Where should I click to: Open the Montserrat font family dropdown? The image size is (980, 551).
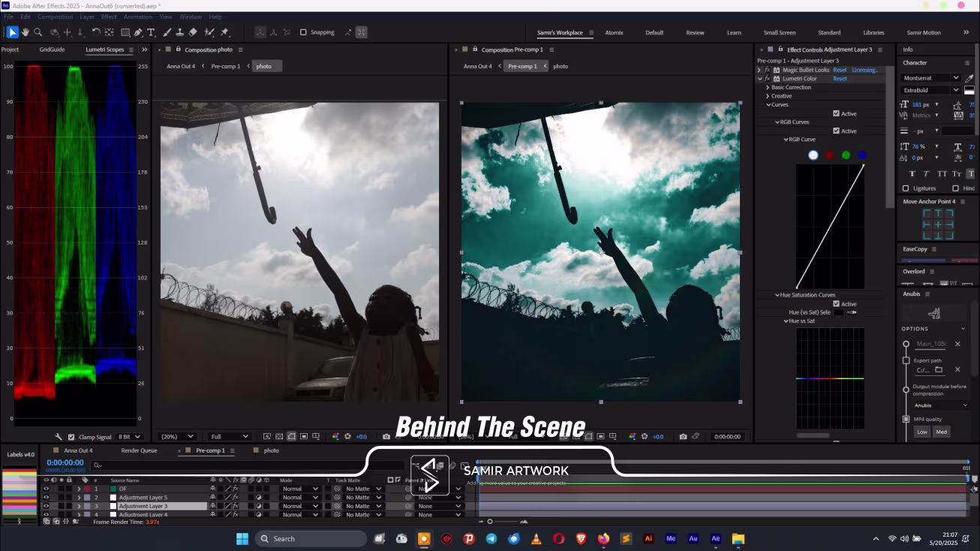(955, 78)
